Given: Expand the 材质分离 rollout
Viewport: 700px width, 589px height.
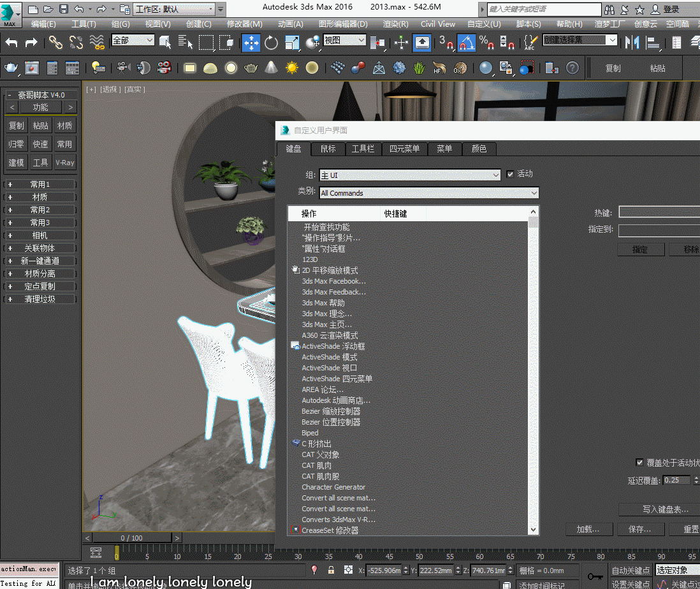Looking at the screenshot, I should [x=40, y=273].
